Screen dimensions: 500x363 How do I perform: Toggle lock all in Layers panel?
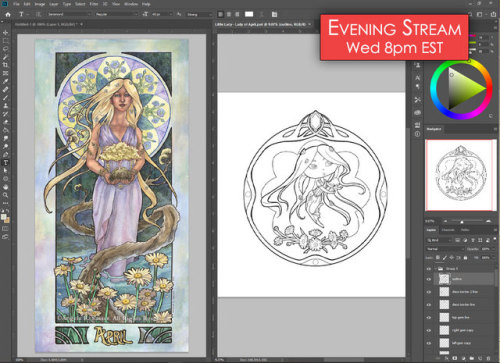point(465,258)
